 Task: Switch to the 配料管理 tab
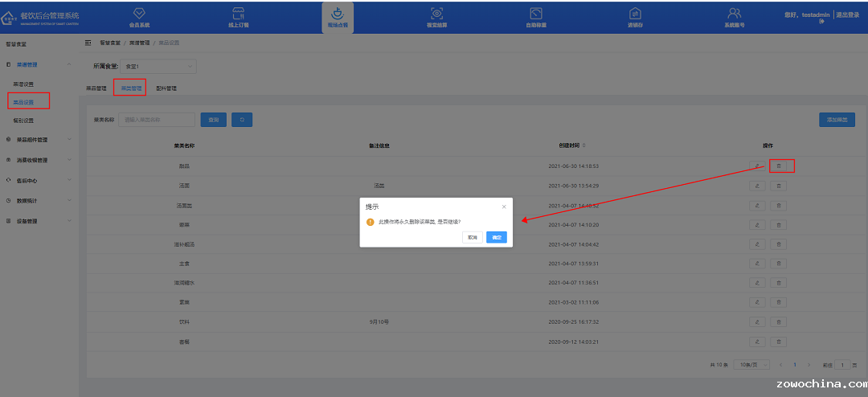pyautogui.click(x=166, y=88)
